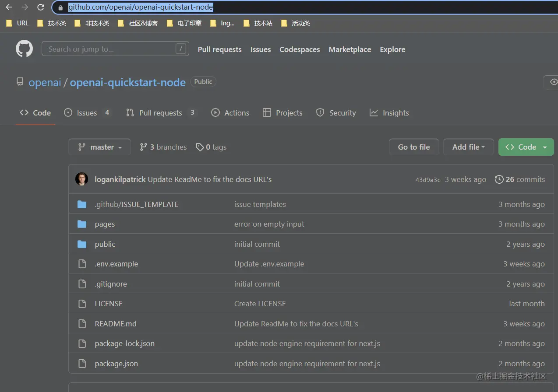Open Codespaces in top navigation
Viewport: 558px width, 392px height.
[x=300, y=49]
